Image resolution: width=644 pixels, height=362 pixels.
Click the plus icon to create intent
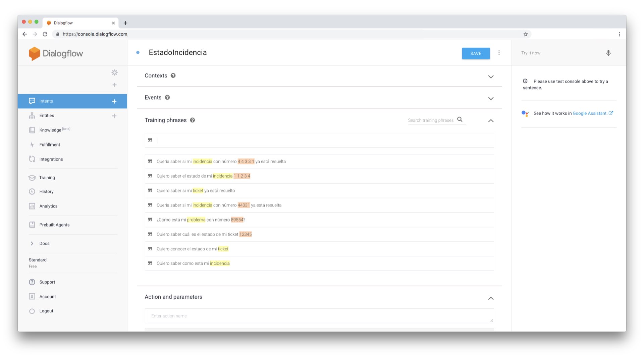(x=114, y=101)
